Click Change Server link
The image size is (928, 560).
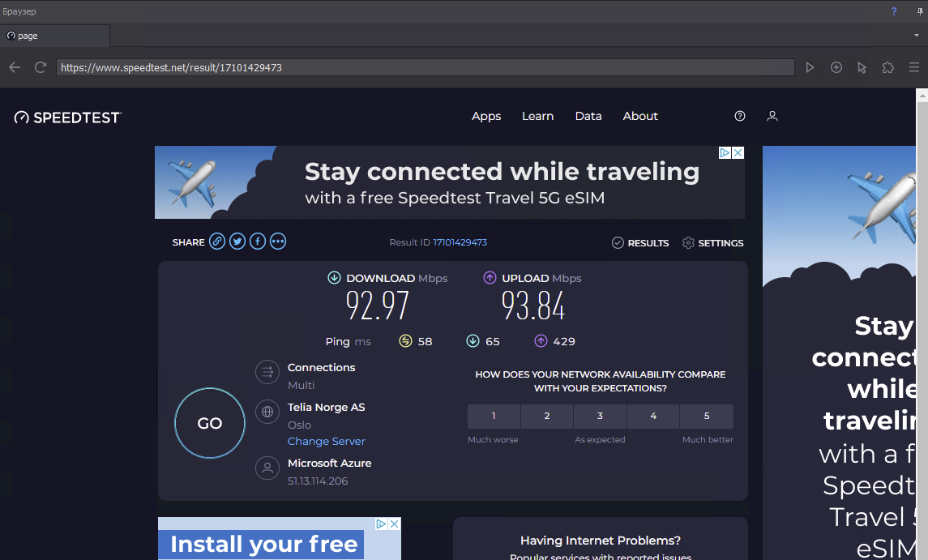pyautogui.click(x=326, y=441)
